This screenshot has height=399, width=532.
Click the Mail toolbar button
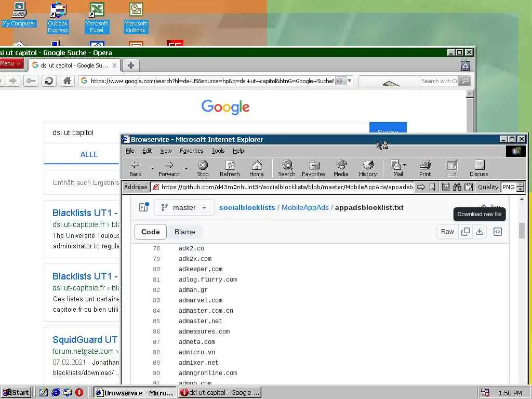click(397, 169)
